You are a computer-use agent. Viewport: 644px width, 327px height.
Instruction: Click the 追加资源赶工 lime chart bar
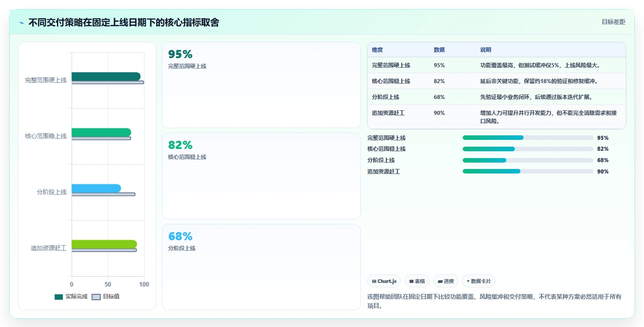coord(104,244)
